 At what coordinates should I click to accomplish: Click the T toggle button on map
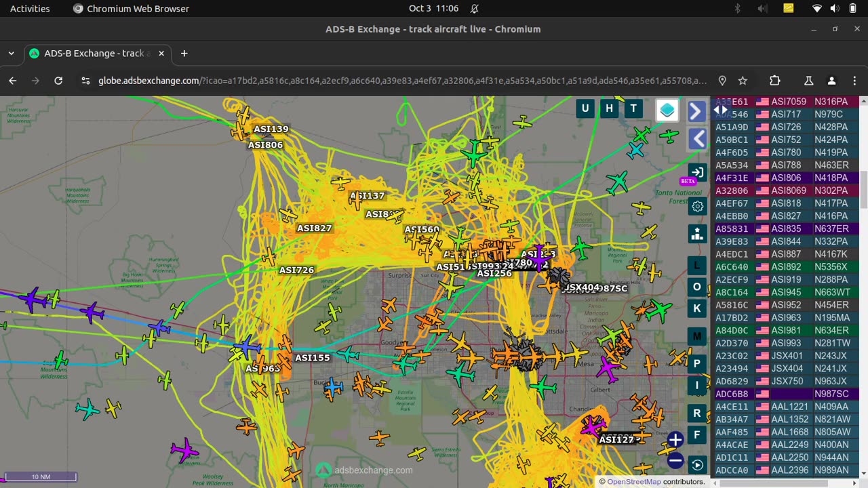tap(633, 108)
